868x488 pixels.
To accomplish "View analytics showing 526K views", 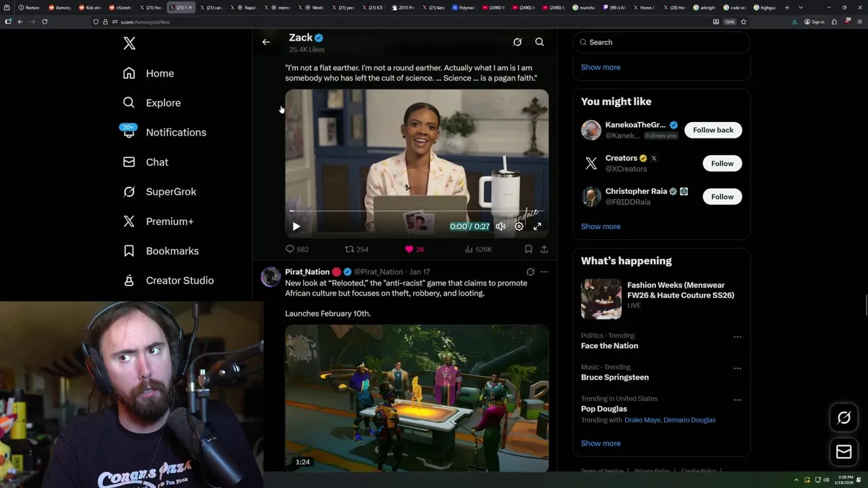I will click(478, 249).
